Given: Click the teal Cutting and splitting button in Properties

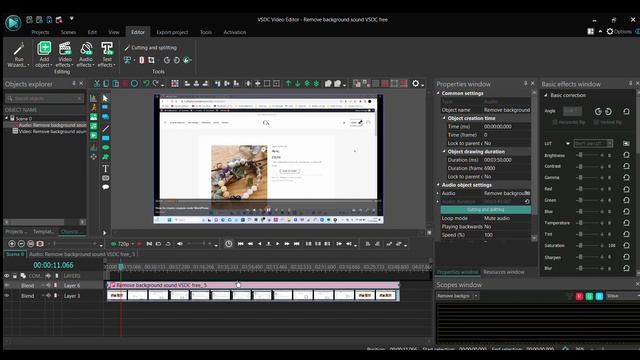Looking at the screenshot, I should (x=485, y=209).
